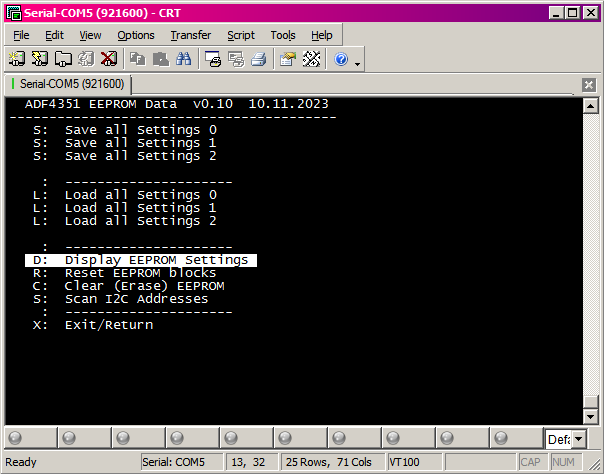Screen dimensions: 604x474
Task: Minimize the CRT window
Action: click(556, 13)
